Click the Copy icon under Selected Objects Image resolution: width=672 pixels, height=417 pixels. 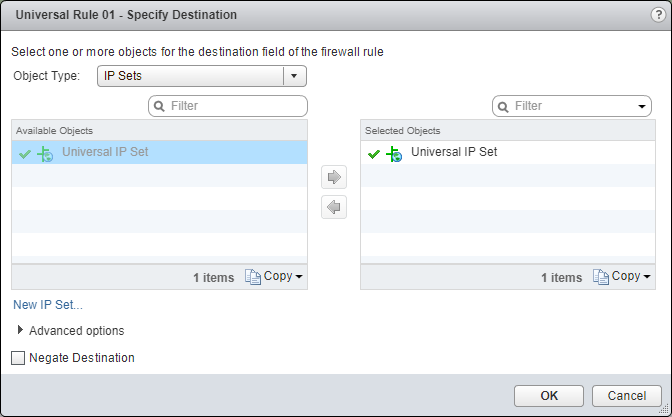coord(600,277)
